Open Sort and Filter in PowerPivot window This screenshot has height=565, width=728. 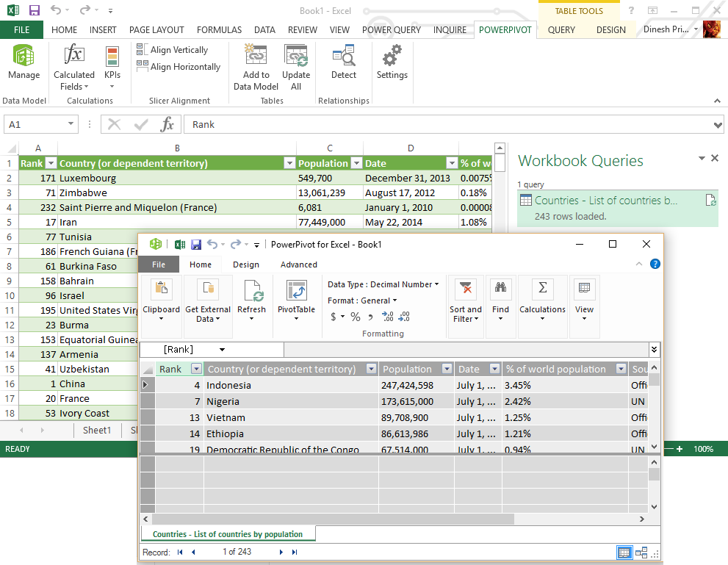pyautogui.click(x=466, y=301)
